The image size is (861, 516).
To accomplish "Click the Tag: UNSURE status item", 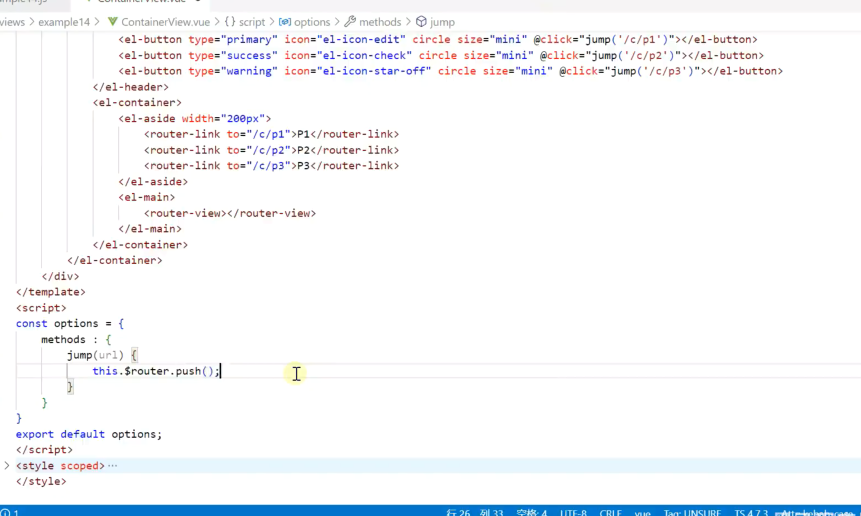I will pos(692,512).
